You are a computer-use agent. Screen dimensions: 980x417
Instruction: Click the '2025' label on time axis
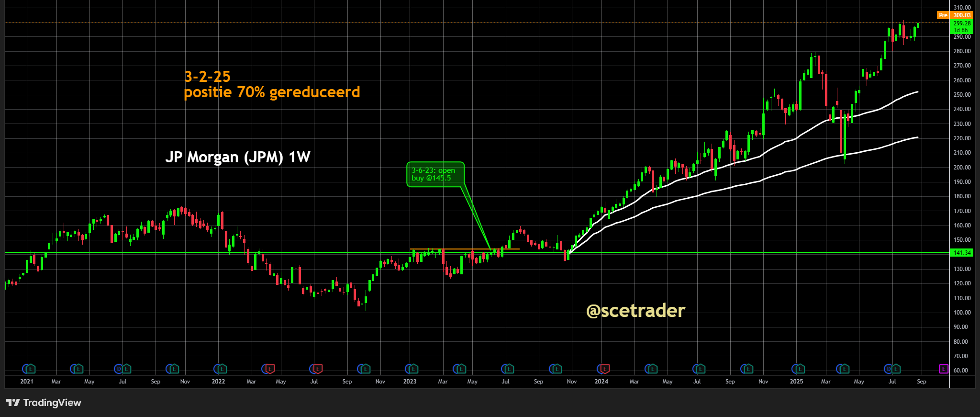796,382
